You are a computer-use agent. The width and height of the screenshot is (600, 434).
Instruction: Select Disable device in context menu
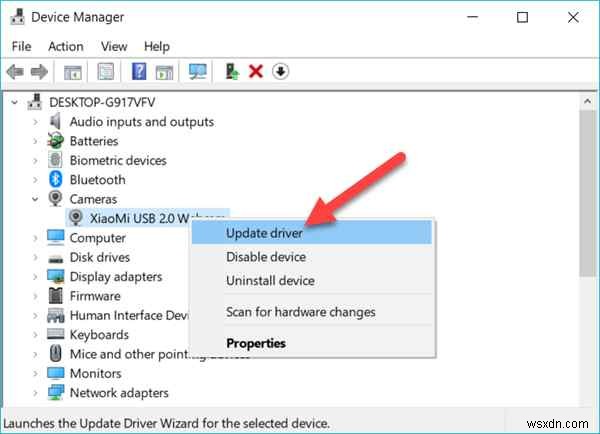(x=267, y=257)
